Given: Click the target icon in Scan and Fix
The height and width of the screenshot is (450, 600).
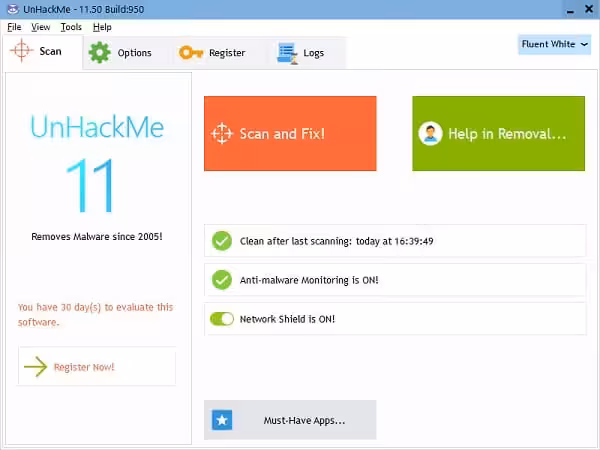Looking at the screenshot, I should point(222,134).
